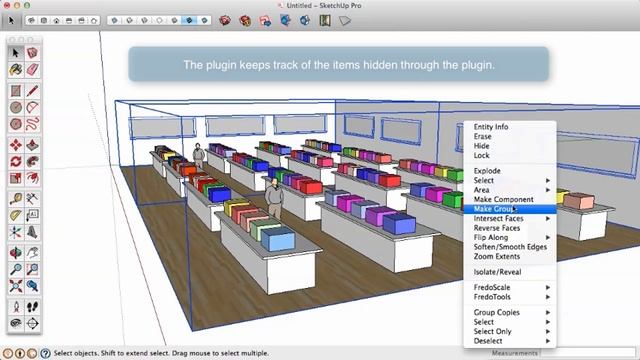Select the Section Plane tool
The image size is (640, 360).
[x=32, y=324]
